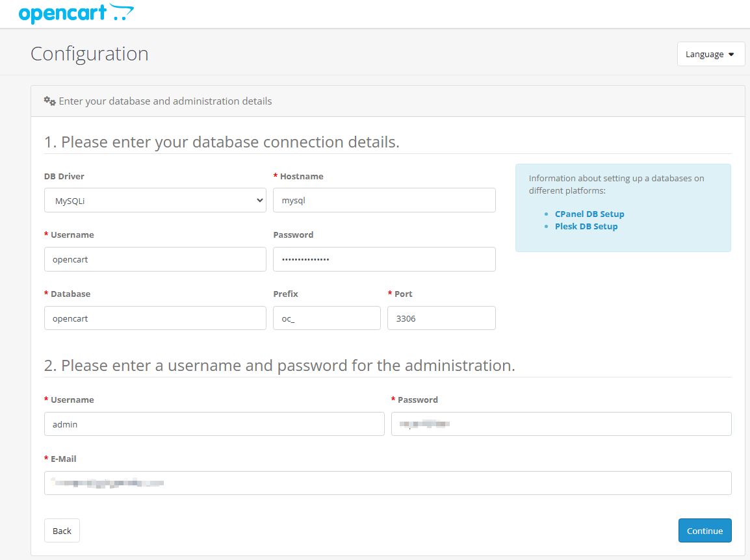Click the heading 'Please enter your database connection details'

coord(222,142)
